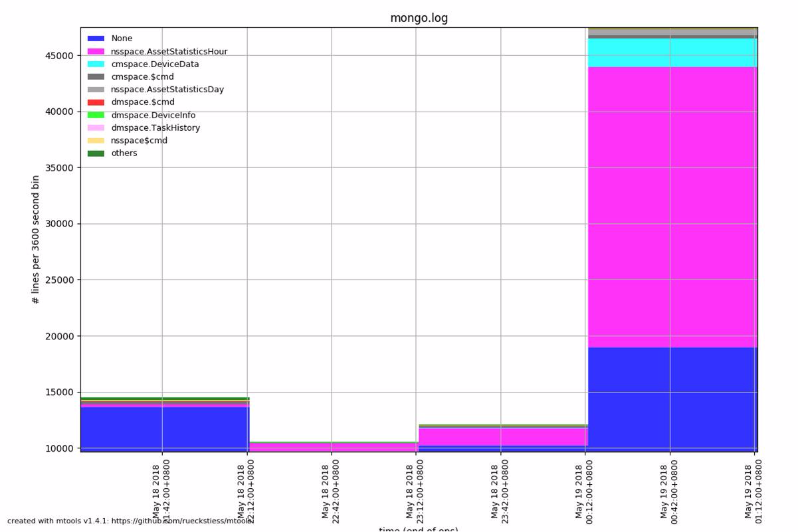The height and width of the screenshot is (532, 798).
Task: Select the 'dmspace.TaskHistory' legend label
Action: [155, 128]
